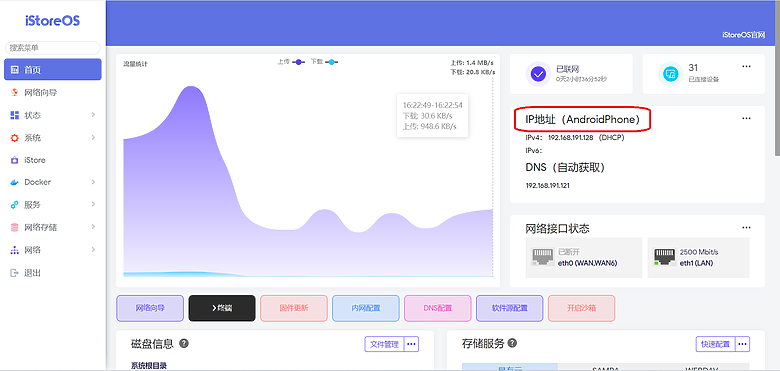Image resolution: width=780 pixels, height=371 pixels.
Task: Open the IP地址 card three-dot menu
Action: tap(746, 118)
